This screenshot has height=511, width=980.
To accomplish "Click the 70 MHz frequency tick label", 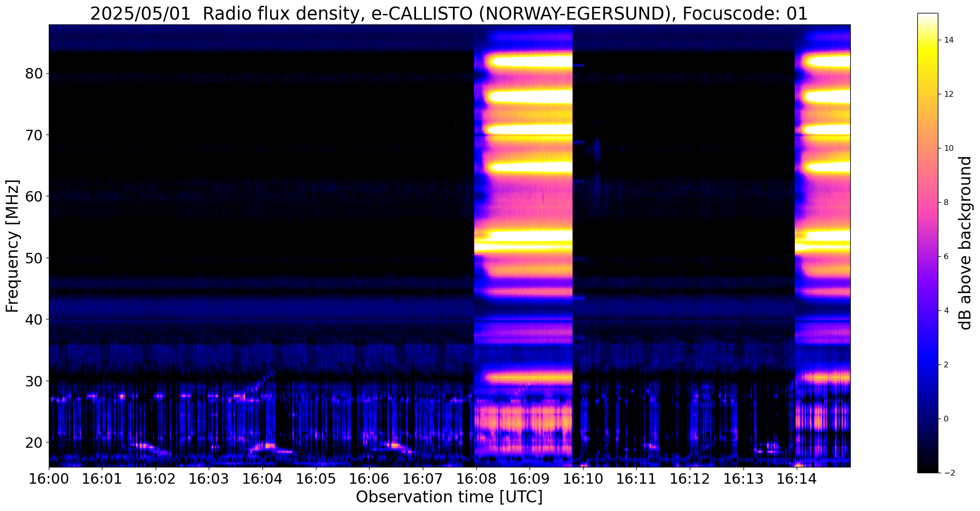I will coord(35,135).
